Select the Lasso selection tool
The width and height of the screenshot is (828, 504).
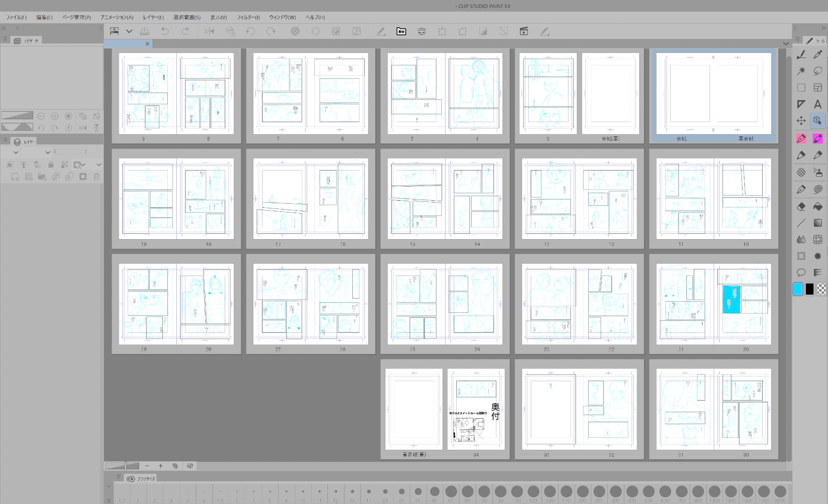coord(818,71)
